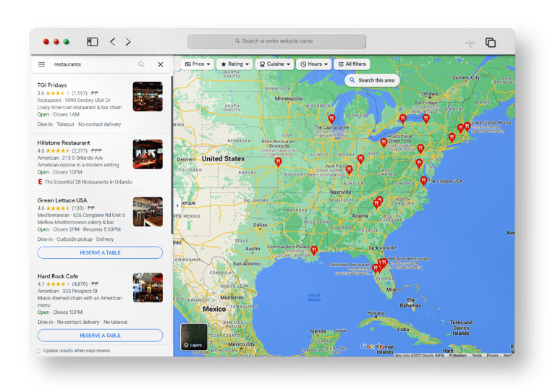
Task: Expand the Rating filter dropdown
Action: pyautogui.click(x=235, y=64)
